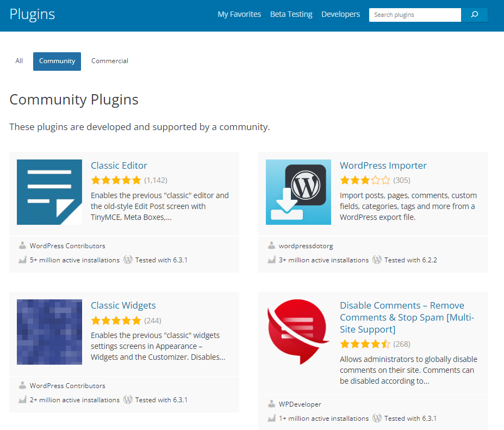The image size is (504, 430).
Task: Click chart icon beside 3+ million installations
Action: tap(272, 260)
